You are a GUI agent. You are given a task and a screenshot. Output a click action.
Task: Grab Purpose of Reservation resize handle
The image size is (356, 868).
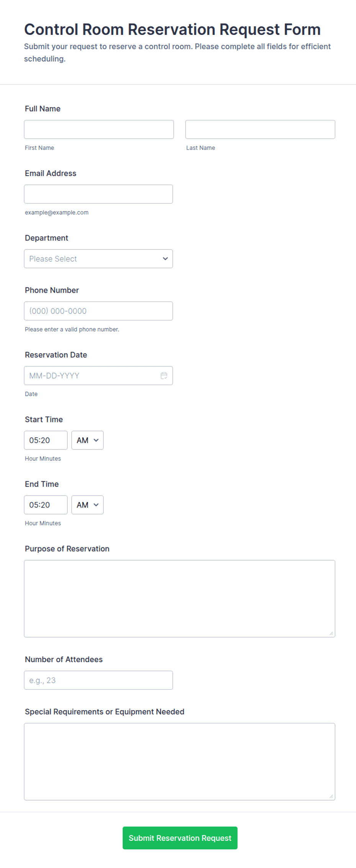331,633
